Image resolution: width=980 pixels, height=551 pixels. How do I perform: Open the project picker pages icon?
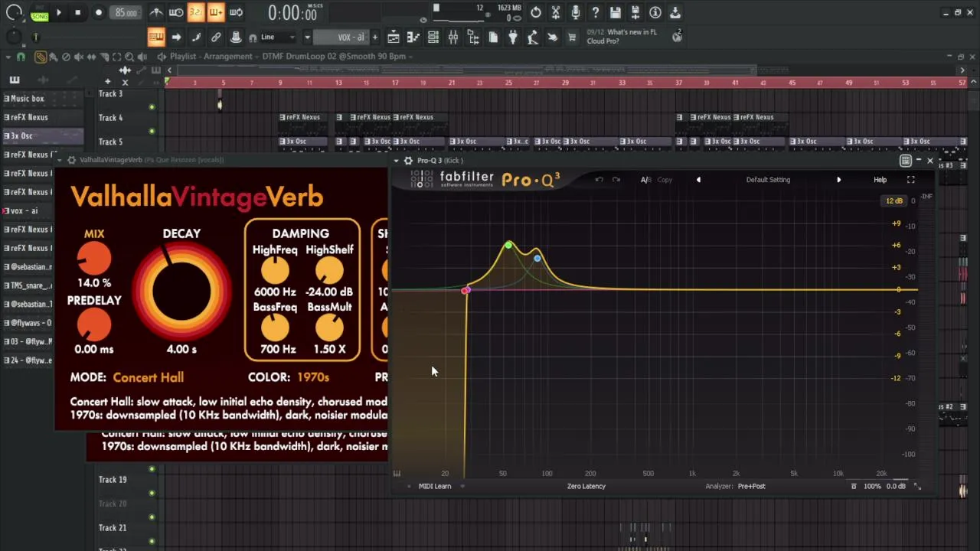click(492, 37)
